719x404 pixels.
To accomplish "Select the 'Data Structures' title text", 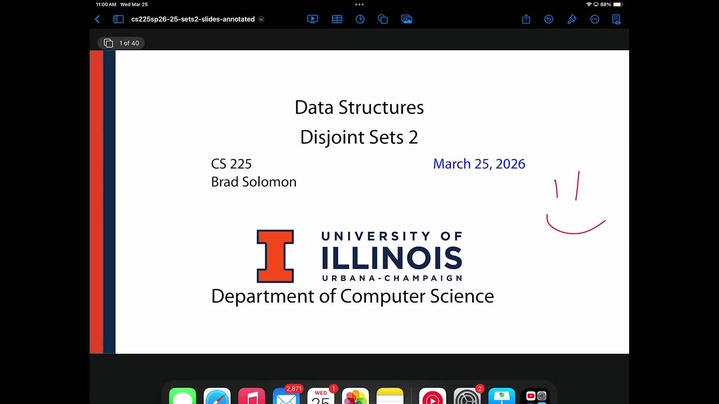I will (359, 108).
